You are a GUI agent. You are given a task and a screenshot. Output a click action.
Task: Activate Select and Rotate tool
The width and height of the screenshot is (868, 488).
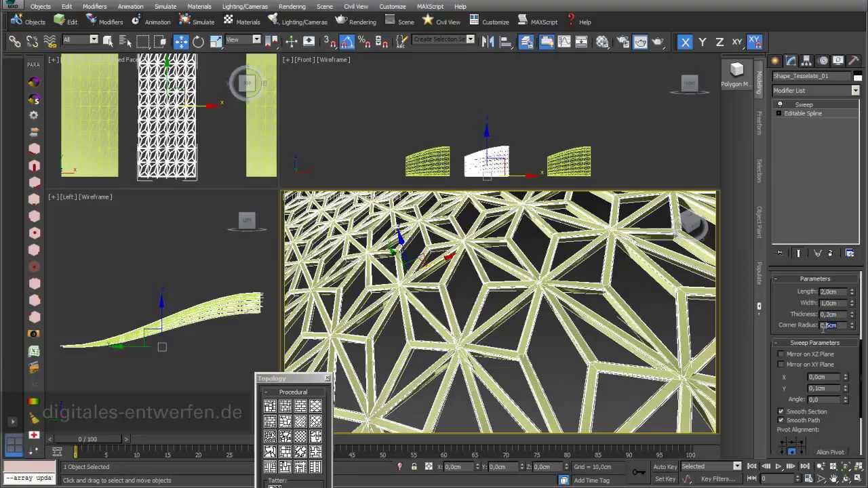198,42
